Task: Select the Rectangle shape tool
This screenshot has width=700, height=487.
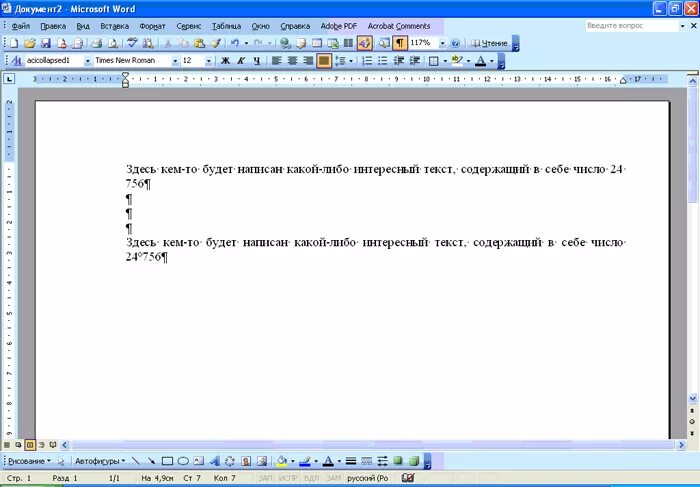Action: tap(167, 461)
